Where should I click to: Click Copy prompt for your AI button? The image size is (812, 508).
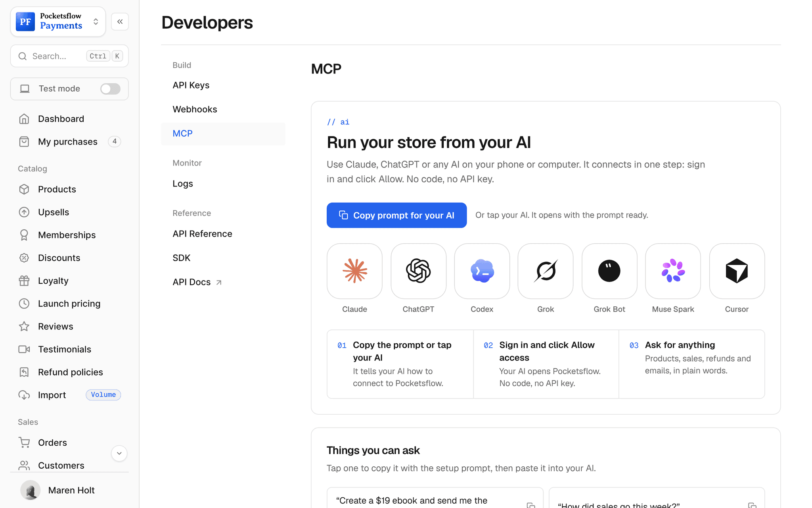click(396, 215)
